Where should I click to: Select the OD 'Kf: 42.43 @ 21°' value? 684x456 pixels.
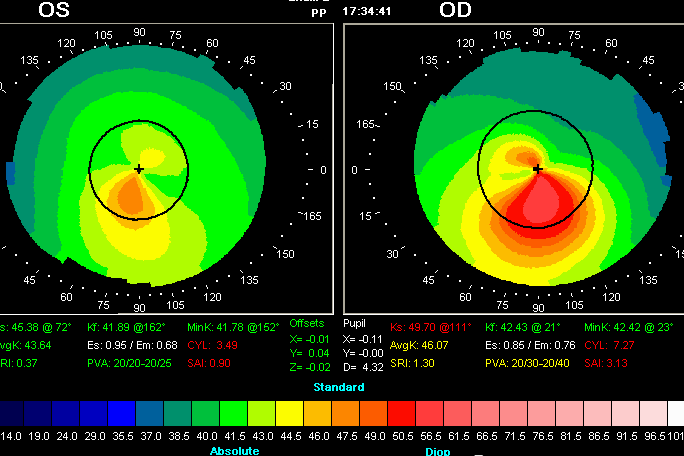(523, 327)
